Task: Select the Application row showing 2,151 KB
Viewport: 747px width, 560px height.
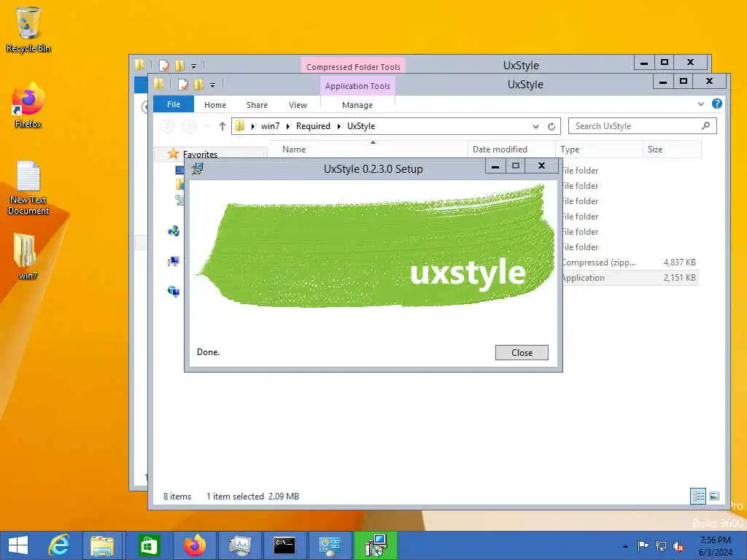Action: 630,278
